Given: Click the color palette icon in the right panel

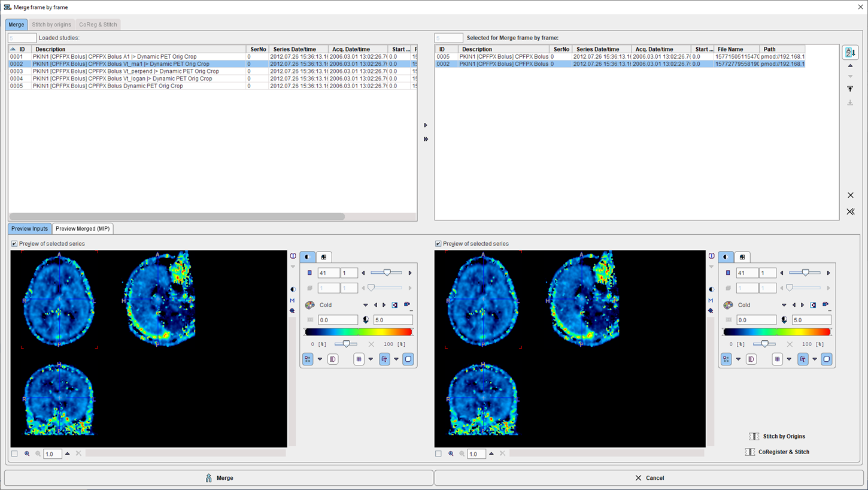Looking at the screenshot, I should coord(728,305).
